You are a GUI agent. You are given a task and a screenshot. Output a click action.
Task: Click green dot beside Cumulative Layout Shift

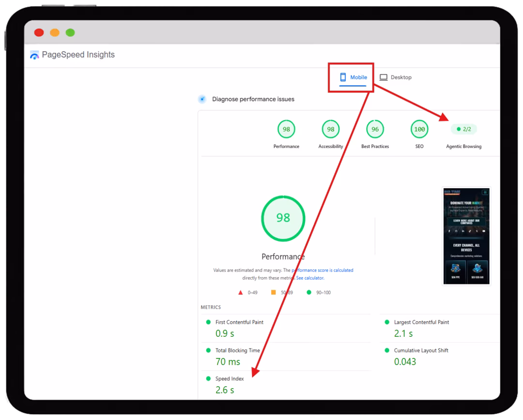387,350
